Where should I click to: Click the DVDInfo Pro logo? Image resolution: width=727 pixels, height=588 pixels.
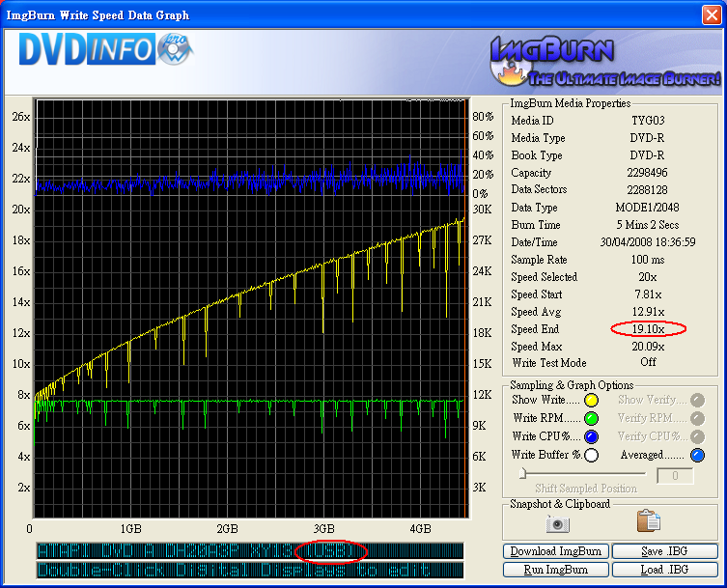point(105,50)
